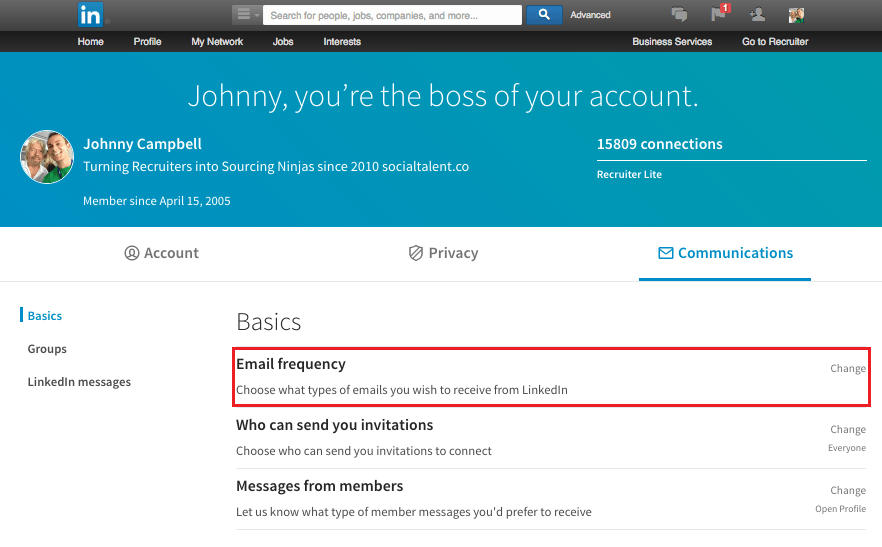Click the add connections person icon

[x=757, y=15]
